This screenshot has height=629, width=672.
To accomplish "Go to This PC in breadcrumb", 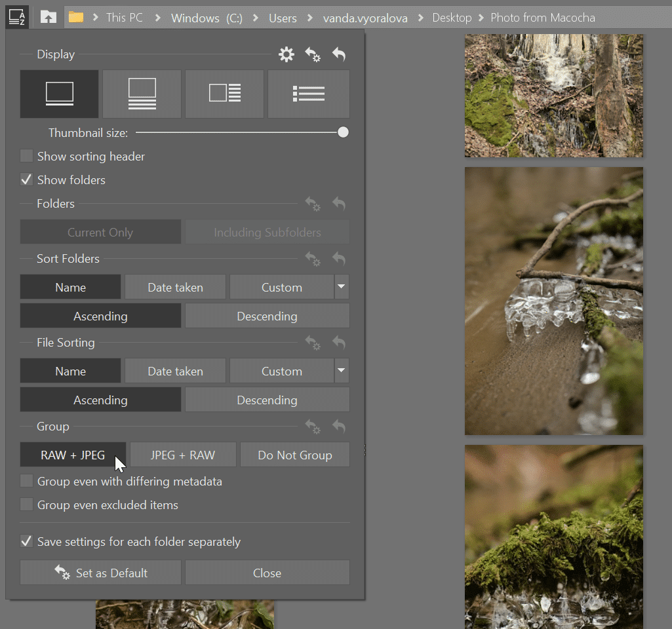I will pos(125,18).
